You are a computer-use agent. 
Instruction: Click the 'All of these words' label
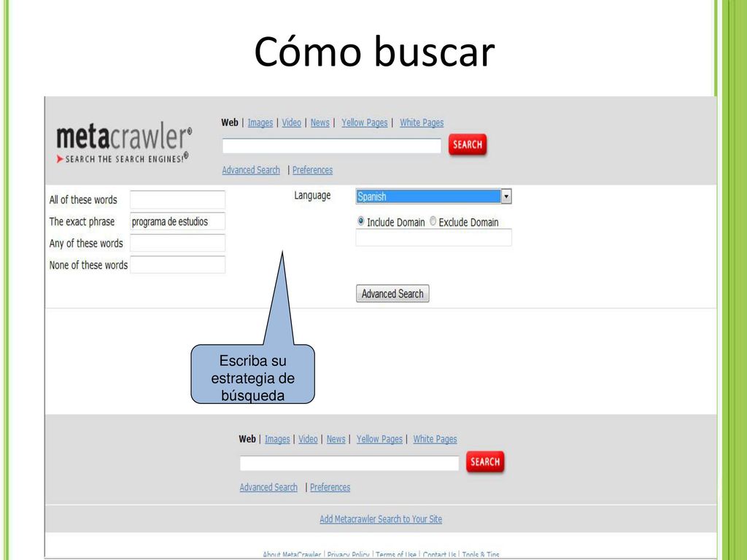click(83, 200)
